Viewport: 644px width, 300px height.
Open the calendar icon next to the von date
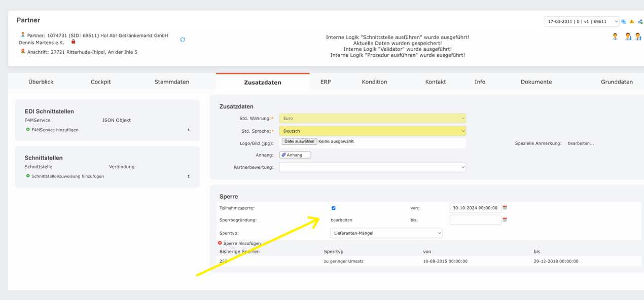pos(504,207)
